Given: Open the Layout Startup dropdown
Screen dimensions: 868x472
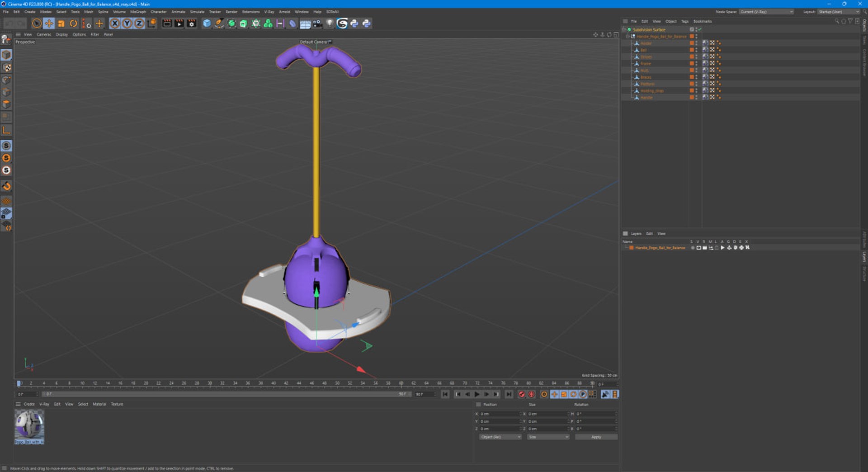Looking at the screenshot, I should (838, 12).
